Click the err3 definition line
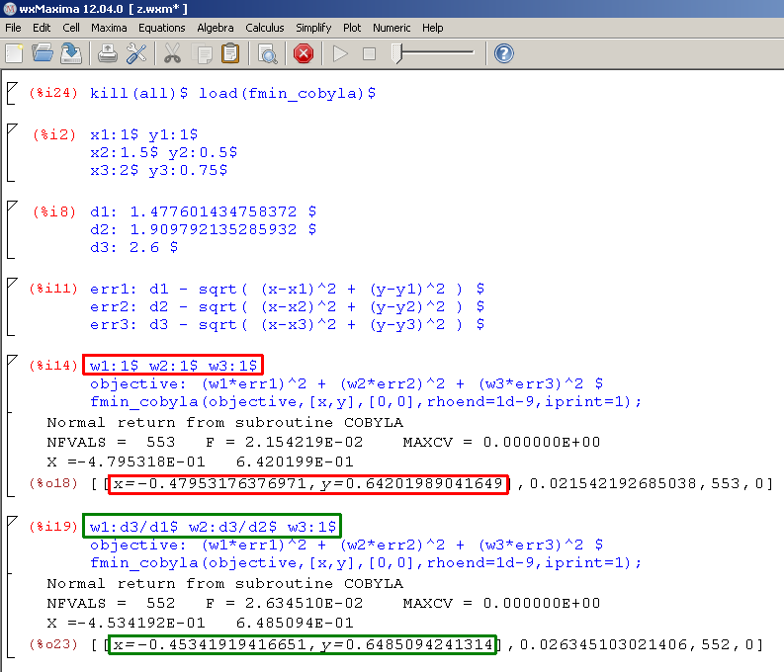Viewport: 784px width, 672px height. [x=287, y=325]
